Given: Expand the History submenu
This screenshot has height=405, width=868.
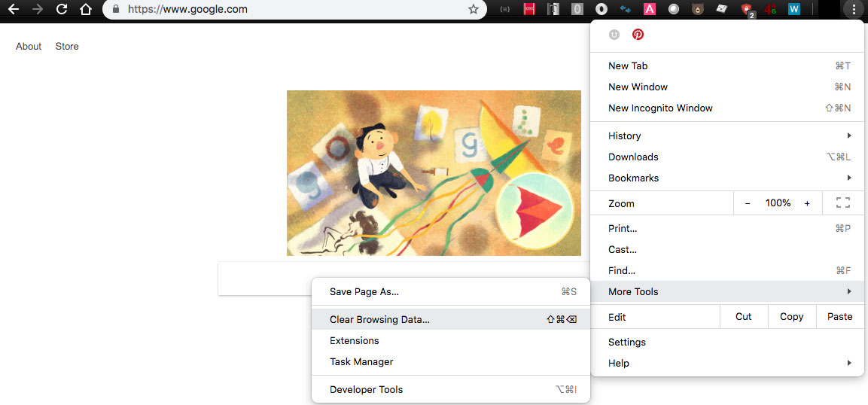Looking at the screenshot, I should point(727,136).
